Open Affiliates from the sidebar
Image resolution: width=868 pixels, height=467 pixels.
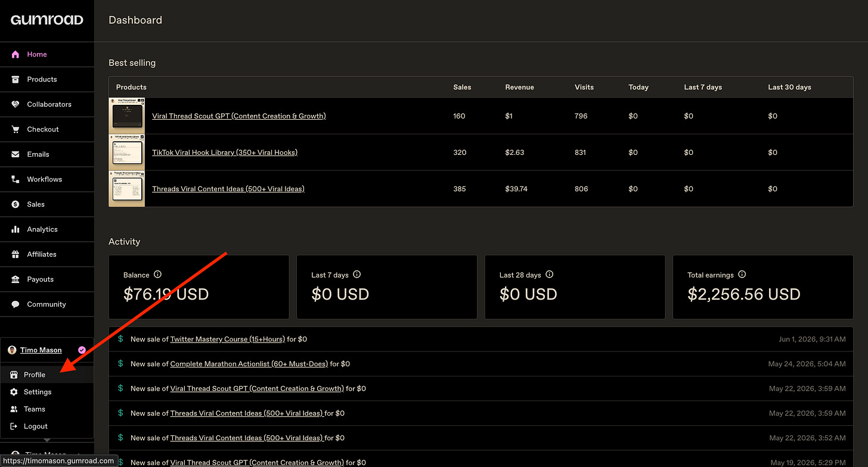pyautogui.click(x=47, y=254)
